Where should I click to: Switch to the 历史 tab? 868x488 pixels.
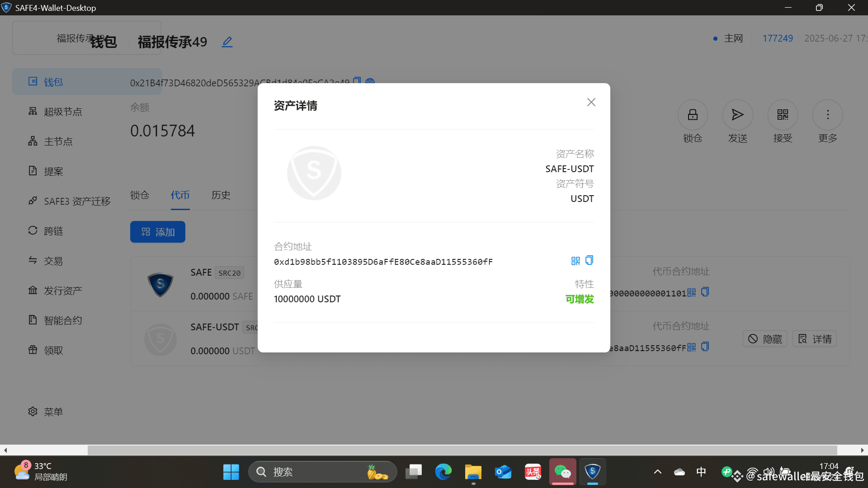(221, 195)
